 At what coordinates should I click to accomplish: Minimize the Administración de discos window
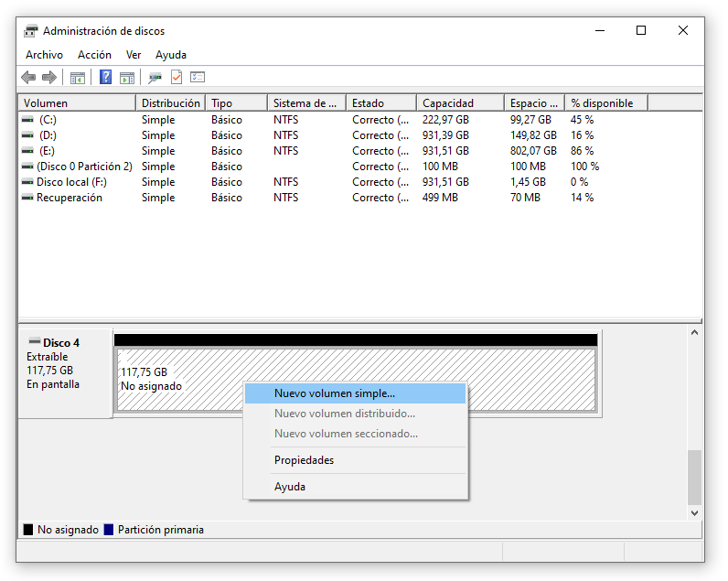(x=600, y=31)
